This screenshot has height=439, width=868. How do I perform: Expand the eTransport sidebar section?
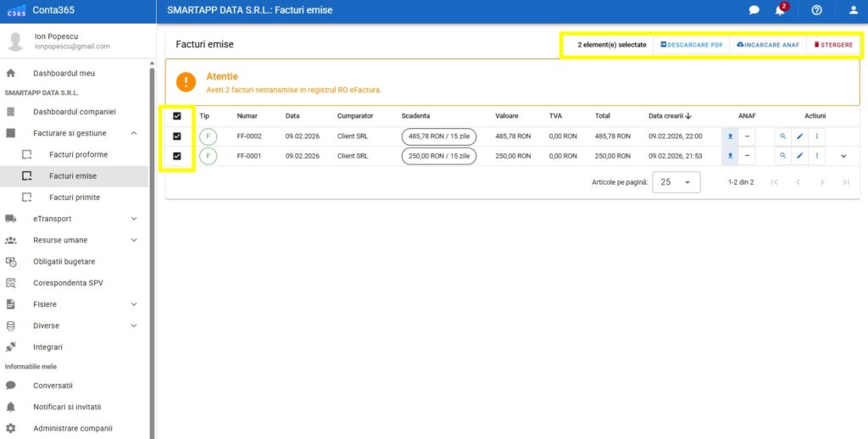72,219
